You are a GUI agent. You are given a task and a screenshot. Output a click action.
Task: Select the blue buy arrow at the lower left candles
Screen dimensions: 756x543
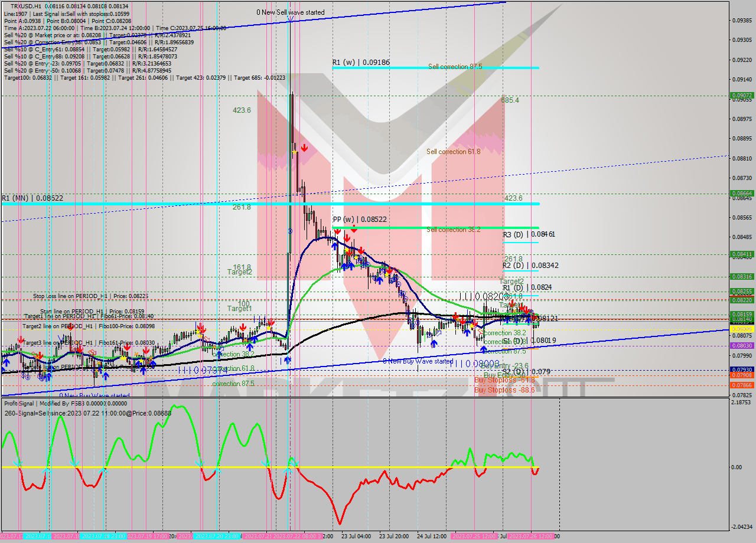(x=6, y=363)
